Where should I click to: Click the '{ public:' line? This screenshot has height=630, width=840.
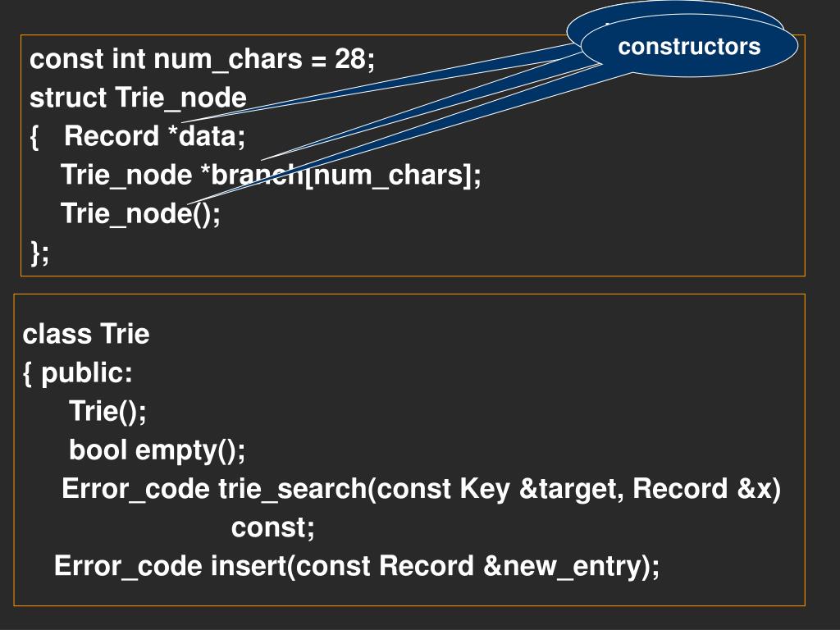78,373
